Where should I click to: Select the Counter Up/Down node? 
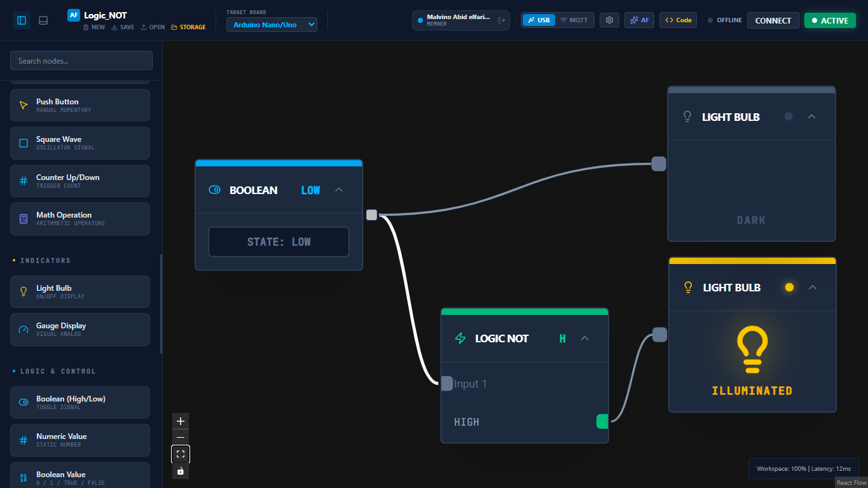coord(80,181)
